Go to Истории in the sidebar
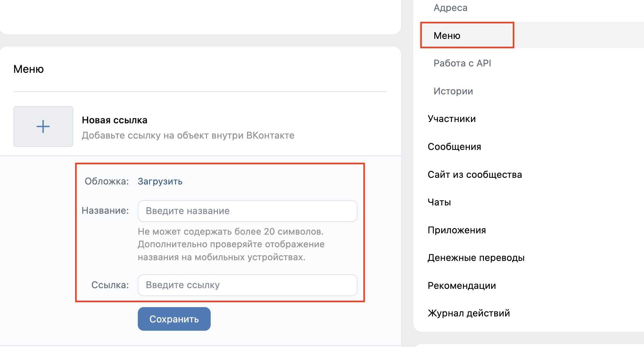Viewport: 644px width, 347px height. [x=453, y=91]
